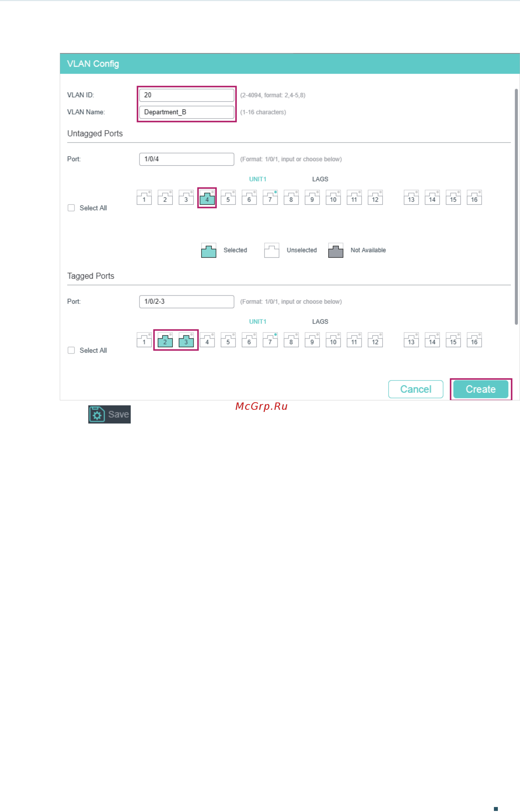Select LAG 14 under Untagged Ports

(x=432, y=197)
